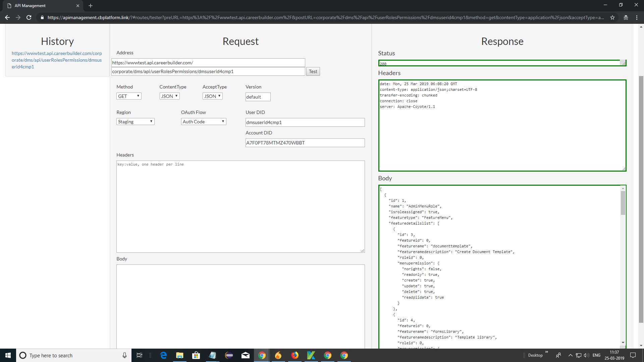Show hidden system tray icons
The height and width of the screenshot is (362, 644).
click(570, 355)
